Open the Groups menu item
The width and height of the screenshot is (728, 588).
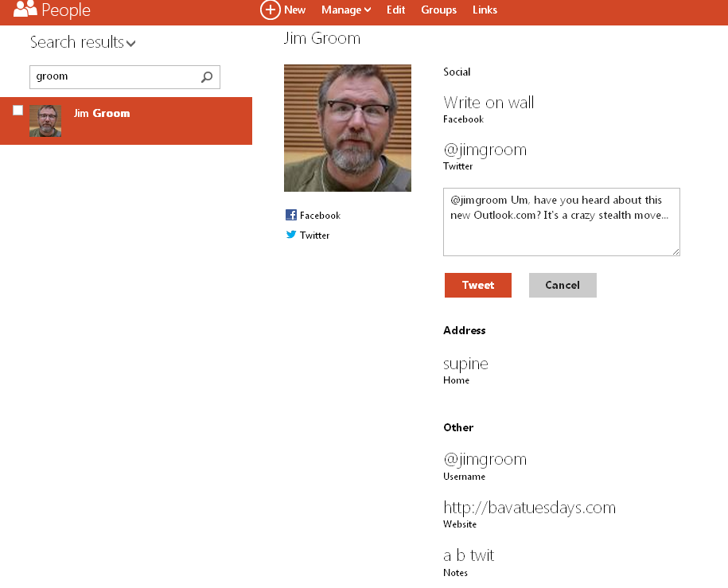438,10
